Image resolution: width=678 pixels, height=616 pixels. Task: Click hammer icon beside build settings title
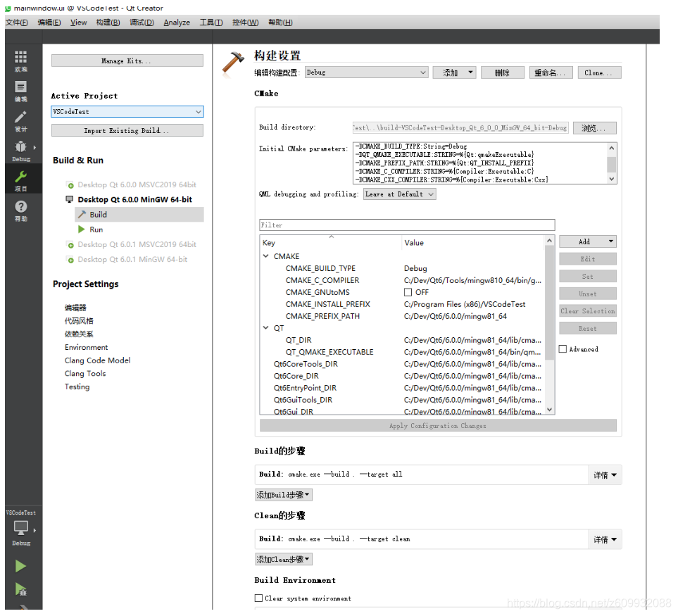[x=233, y=63]
